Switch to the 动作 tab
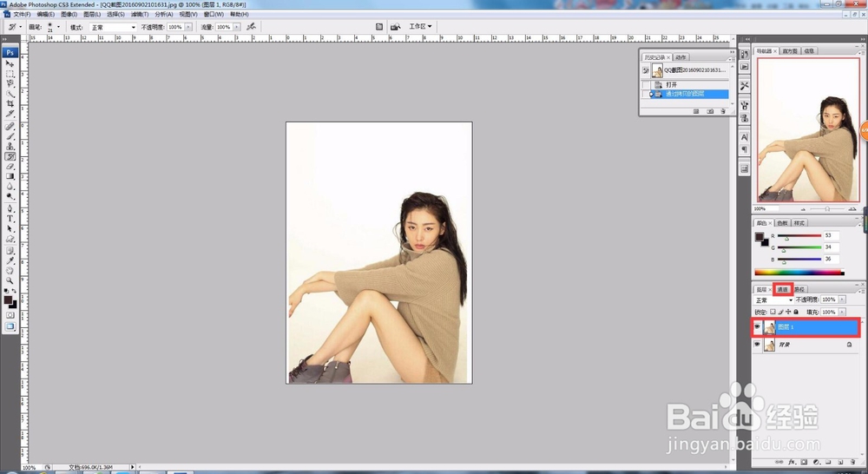Image resolution: width=868 pixels, height=474 pixels. (x=681, y=57)
